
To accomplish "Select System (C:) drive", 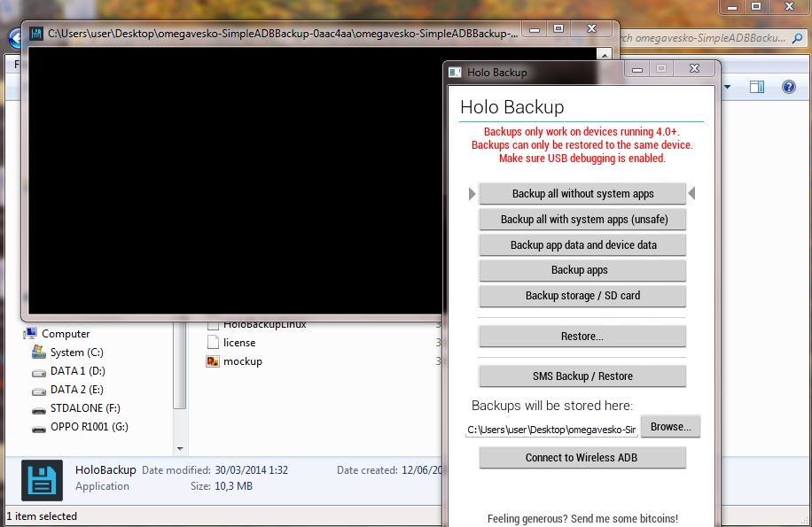I will [76, 353].
